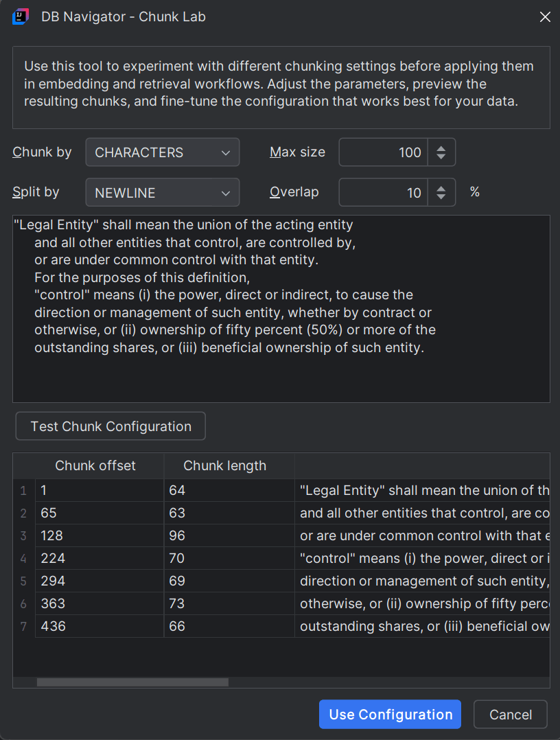Click the chunk text "outstanding shares" in the table

point(422,626)
